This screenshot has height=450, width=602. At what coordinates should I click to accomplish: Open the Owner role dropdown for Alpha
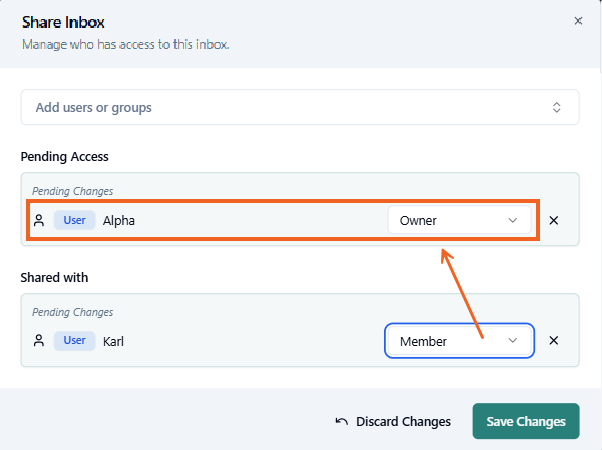tap(458, 221)
